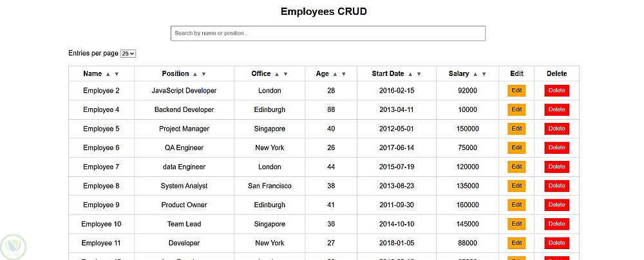644x260 pixels.
Task: Sort Start Date column descending arrow
Action: [x=419, y=74]
